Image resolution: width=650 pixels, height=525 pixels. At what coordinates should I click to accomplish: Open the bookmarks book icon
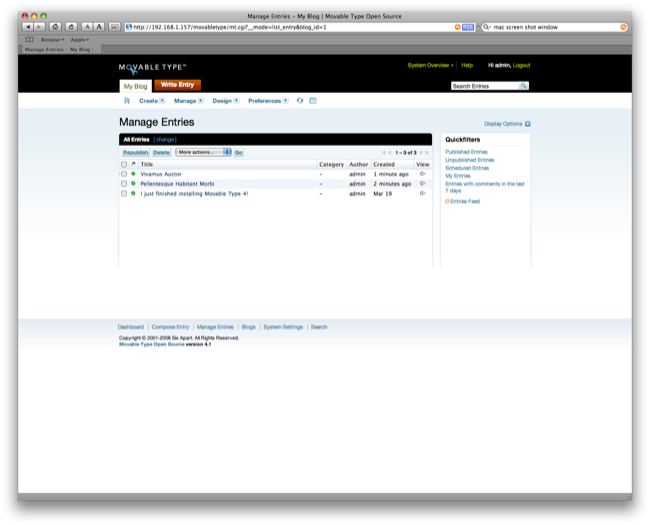coord(29,40)
